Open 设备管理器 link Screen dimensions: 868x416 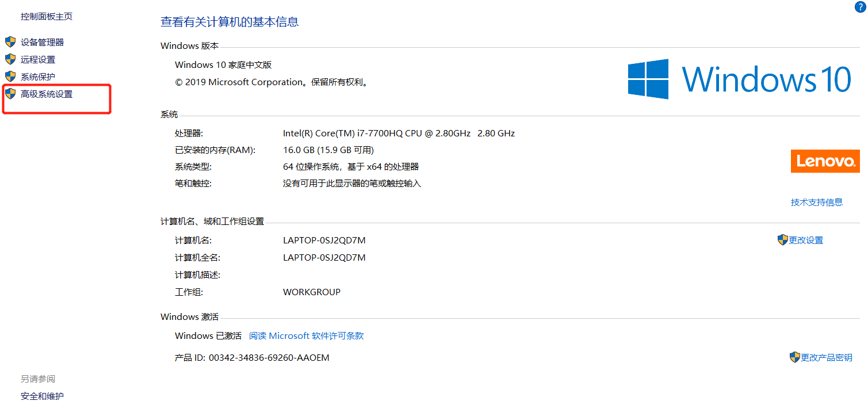pyautogui.click(x=42, y=42)
